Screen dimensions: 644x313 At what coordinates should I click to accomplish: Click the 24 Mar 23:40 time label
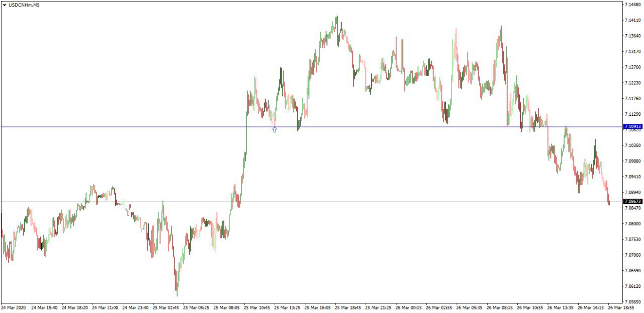coord(135,307)
